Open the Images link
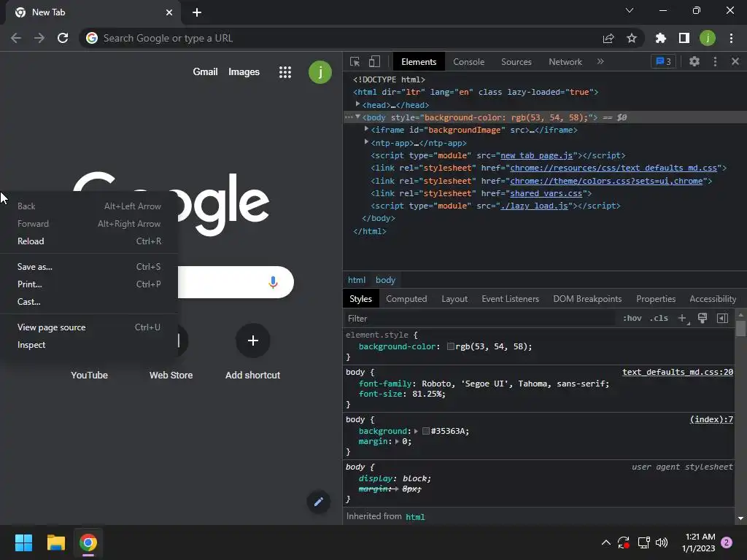Viewport: 747px width, 560px height. pyautogui.click(x=244, y=72)
